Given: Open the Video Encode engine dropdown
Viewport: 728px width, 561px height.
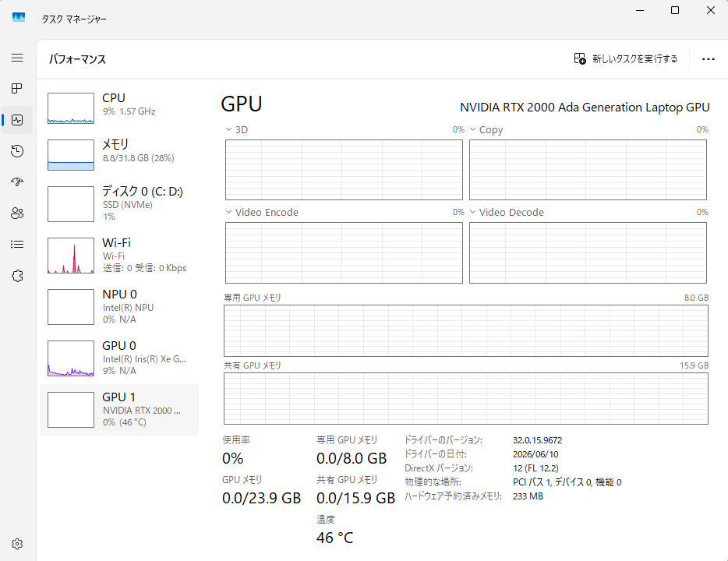Looking at the screenshot, I should (228, 212).
